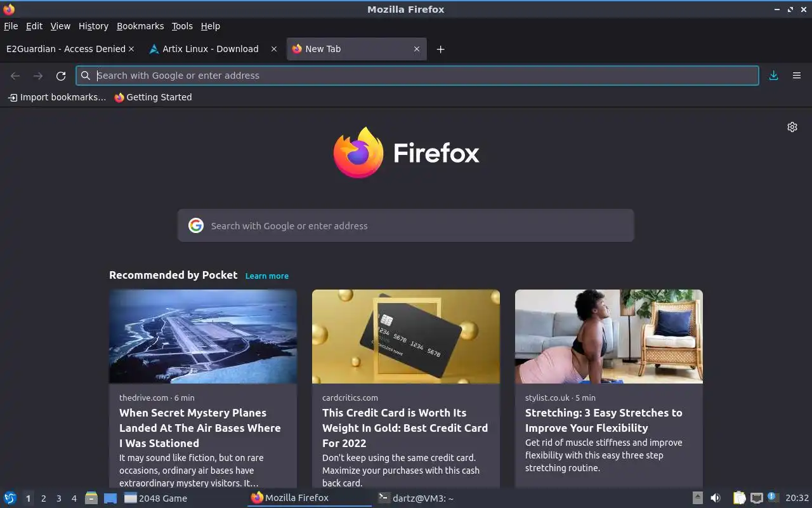Switch to workspace 3
812x508 pixels.
58,498
